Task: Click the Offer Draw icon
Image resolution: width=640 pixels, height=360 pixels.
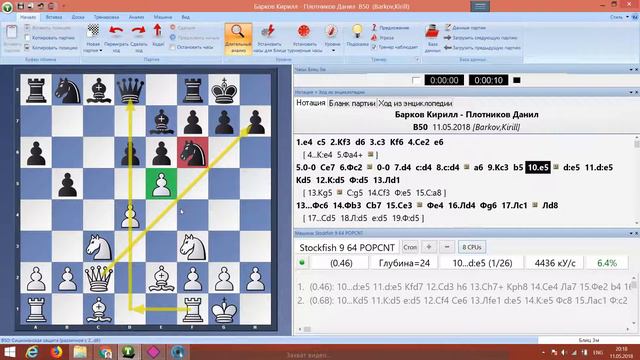Action: (x=173, y=38)
